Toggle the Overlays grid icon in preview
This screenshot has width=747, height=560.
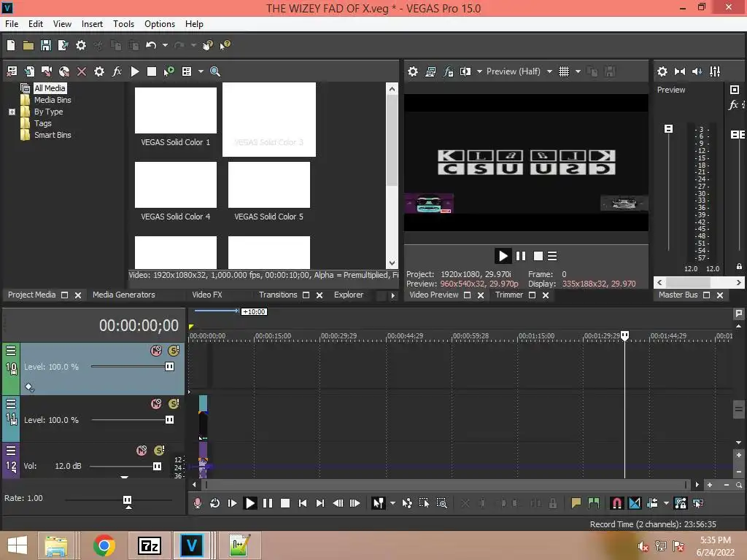(x=564, y=71)
